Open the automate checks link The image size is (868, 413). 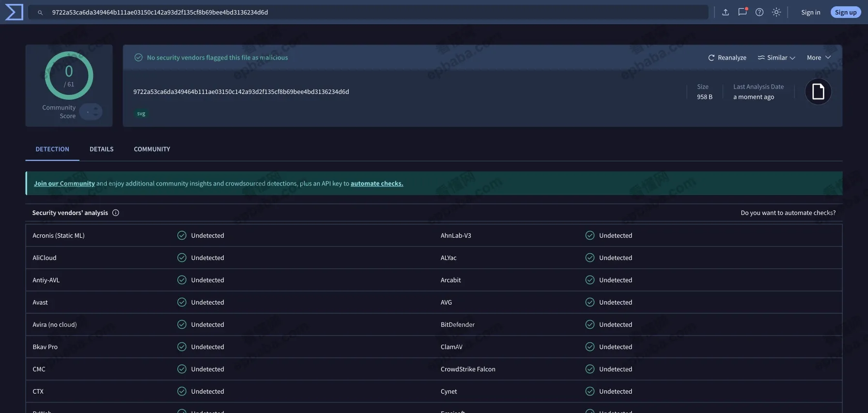[x=377, y=184]
